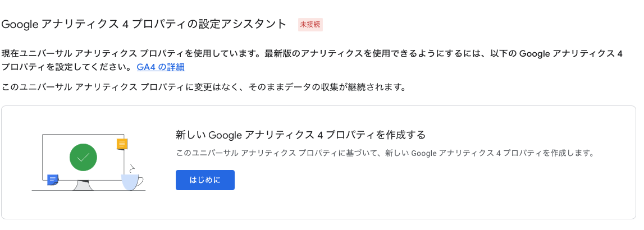Click the gray monitor stand
This screenshot has height=230, width=644.
click(x=83, y=186)
